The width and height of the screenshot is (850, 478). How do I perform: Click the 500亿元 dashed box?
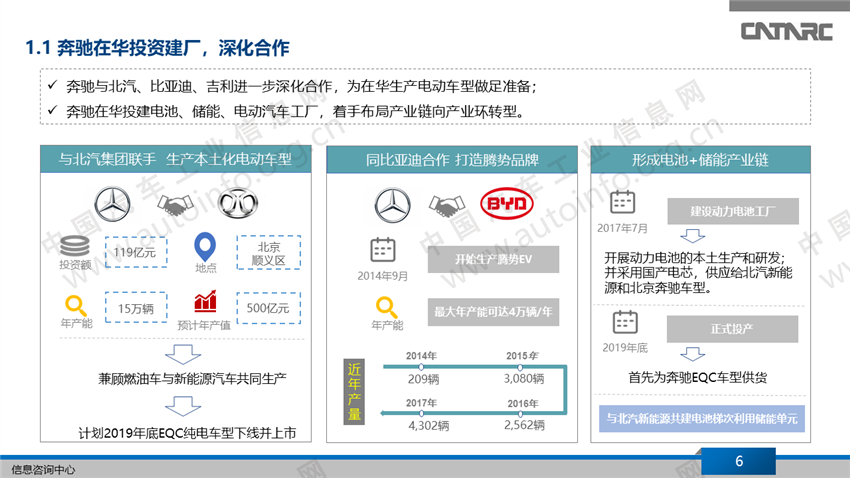pos(268,308)
